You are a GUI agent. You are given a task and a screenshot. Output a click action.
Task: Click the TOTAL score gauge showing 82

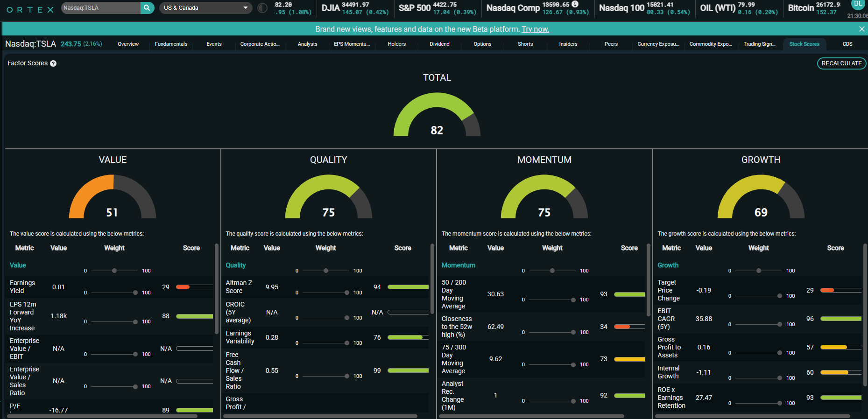point(437,114)
